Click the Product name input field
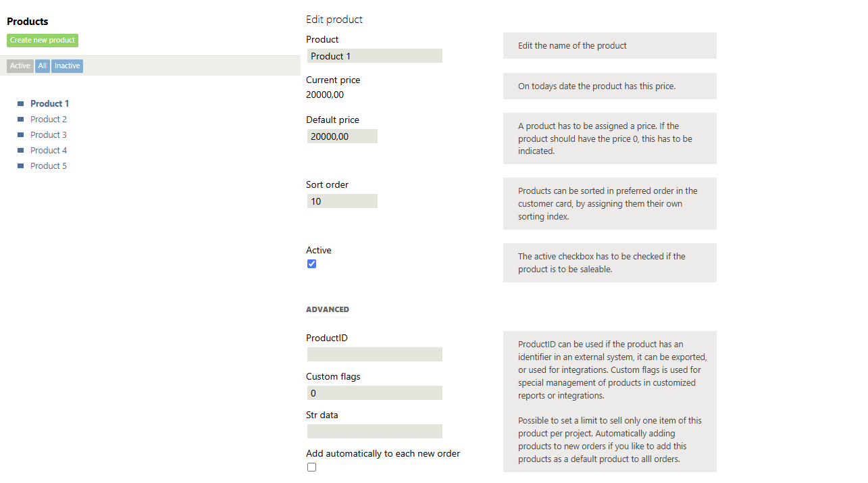This screenshot has height=483, width=868. (x=375, y=56)
